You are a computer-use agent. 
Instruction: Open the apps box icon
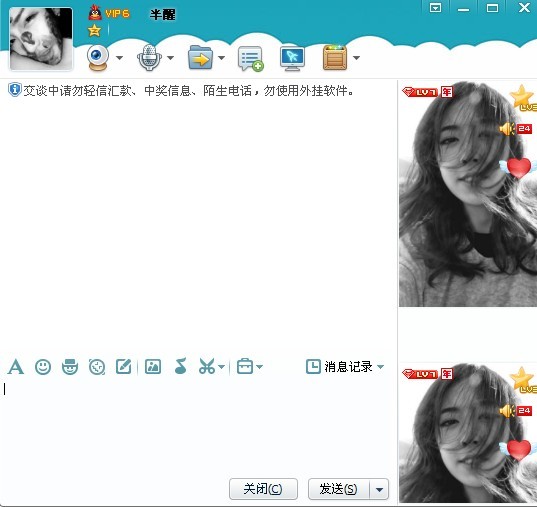click(335, 57)
